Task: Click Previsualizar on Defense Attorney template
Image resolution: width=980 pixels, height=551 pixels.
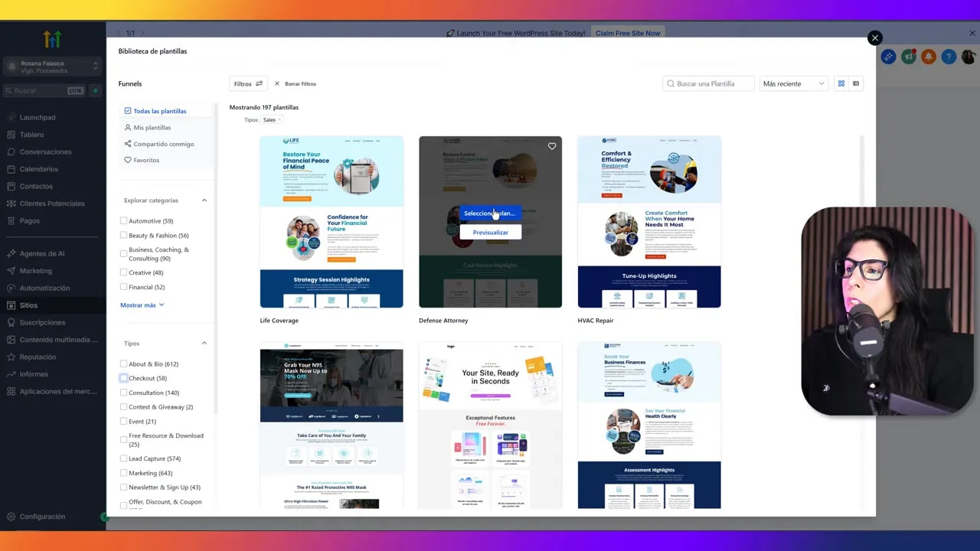Action: pos(490,233)
